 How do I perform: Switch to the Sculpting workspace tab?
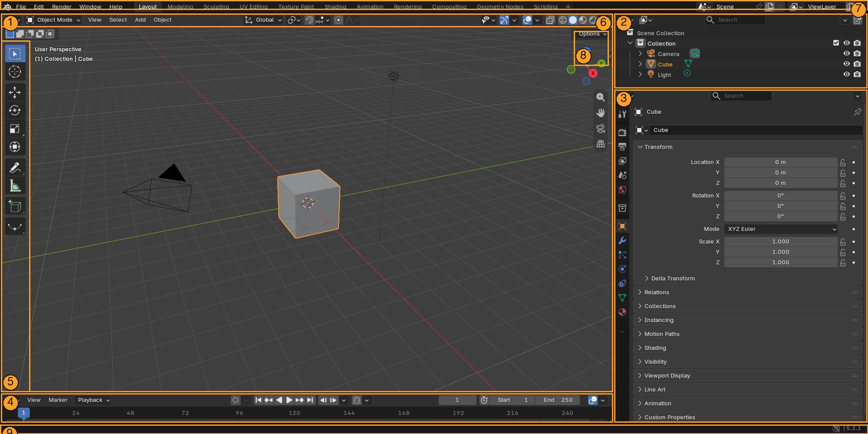point(216,7)
